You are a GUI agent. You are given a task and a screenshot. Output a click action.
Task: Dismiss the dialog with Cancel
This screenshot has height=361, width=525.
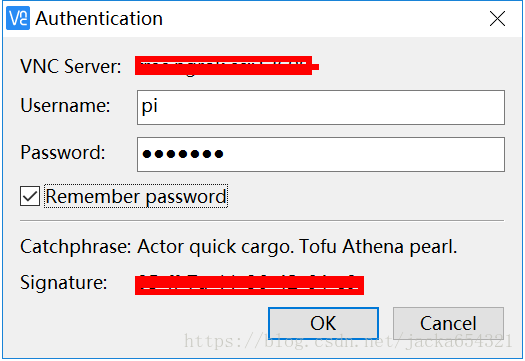click(448, 323)
